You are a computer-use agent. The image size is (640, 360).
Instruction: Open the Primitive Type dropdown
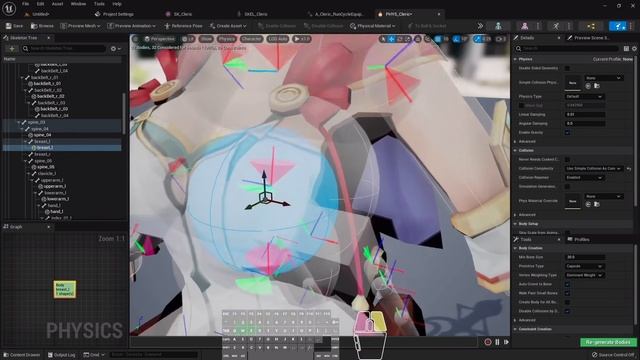click(x=584, y=266)
